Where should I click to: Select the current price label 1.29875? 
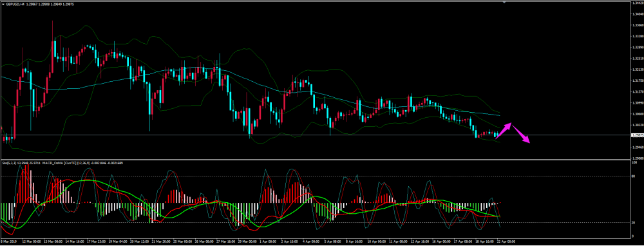[x=637, y=135]
